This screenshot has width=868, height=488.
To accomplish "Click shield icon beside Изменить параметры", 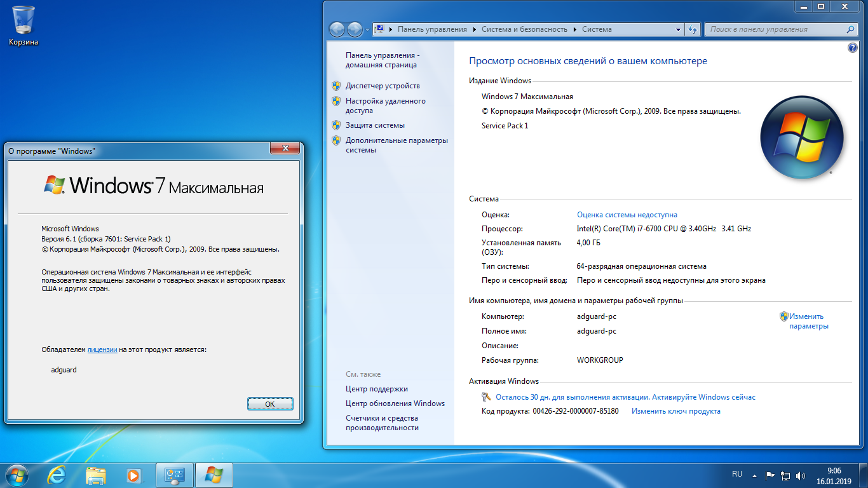I will 784,316.
